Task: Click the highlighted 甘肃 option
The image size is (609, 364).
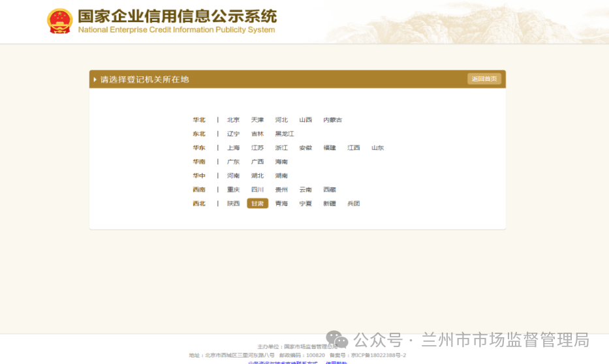Action: 257,204
